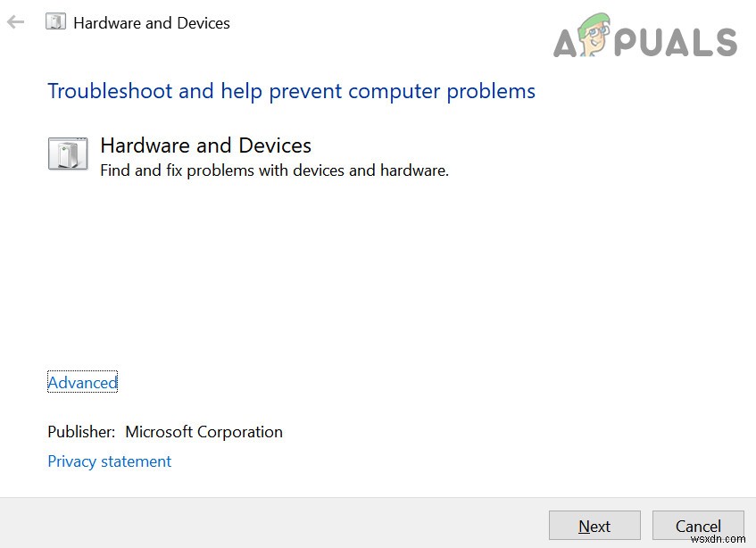Click the 'PUALS' letters of the logo
The width and height of the screenshot is (756, 548).
click(x=680, y=42)
